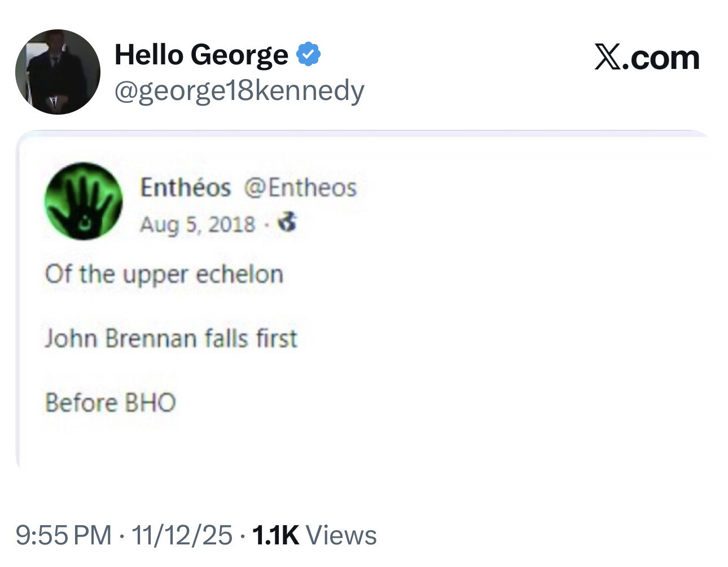Image resolution: width=728 pixels, height=567 pixels.
Task: Open the @george18kennedy handle link
Action: (239, 90)
